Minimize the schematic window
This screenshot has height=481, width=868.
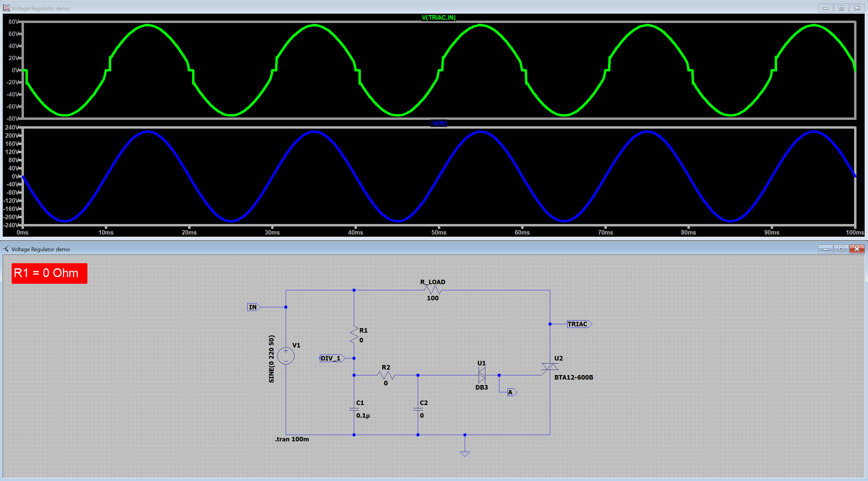click(825, 249)
